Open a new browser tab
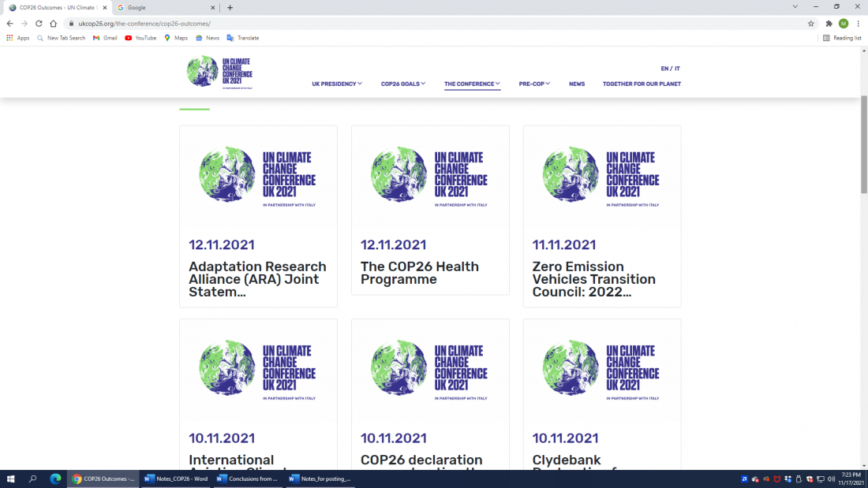868x488 pixels. [230, 8]
